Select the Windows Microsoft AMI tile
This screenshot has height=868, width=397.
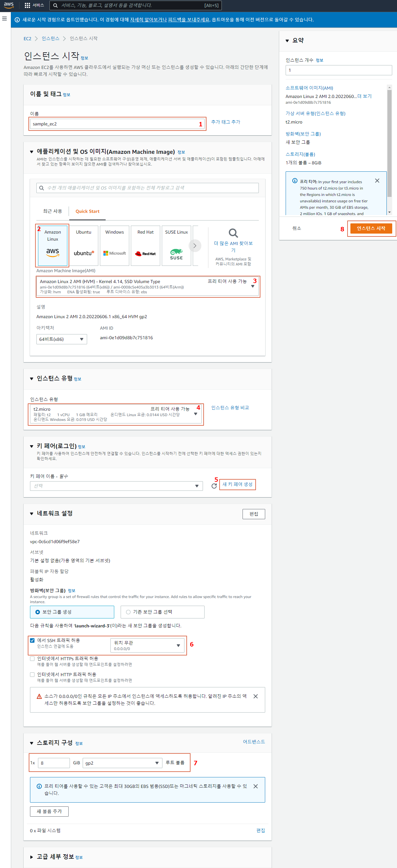click(x=115, y=246)
